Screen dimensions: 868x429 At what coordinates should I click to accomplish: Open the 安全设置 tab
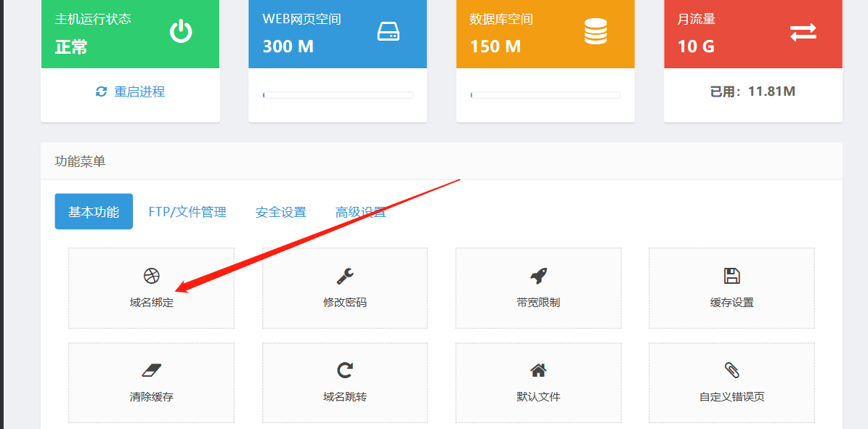tap(280, 211)
